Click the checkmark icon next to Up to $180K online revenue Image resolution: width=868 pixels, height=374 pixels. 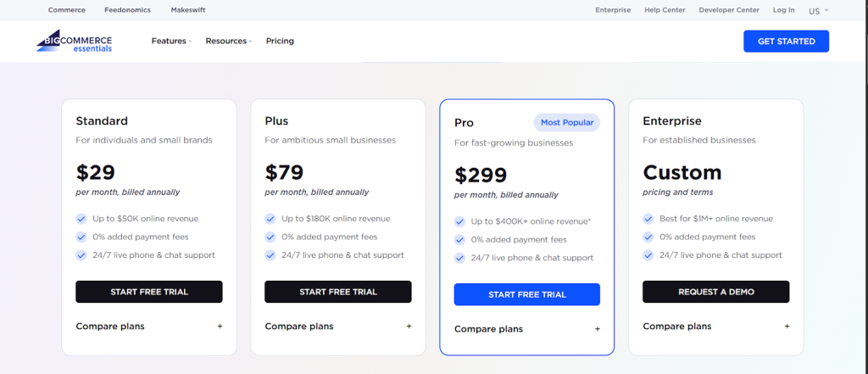pyautogui.click(x=270, y=219)
